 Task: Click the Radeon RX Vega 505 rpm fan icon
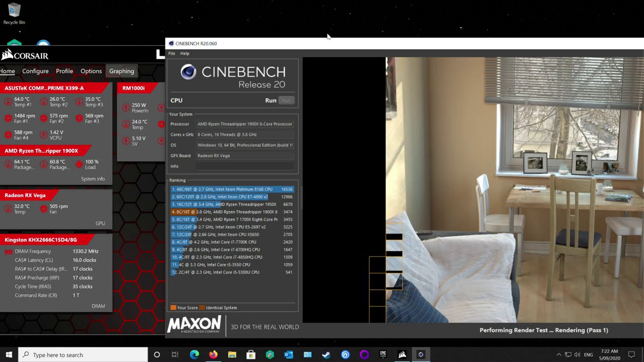[x=44, y=209]
